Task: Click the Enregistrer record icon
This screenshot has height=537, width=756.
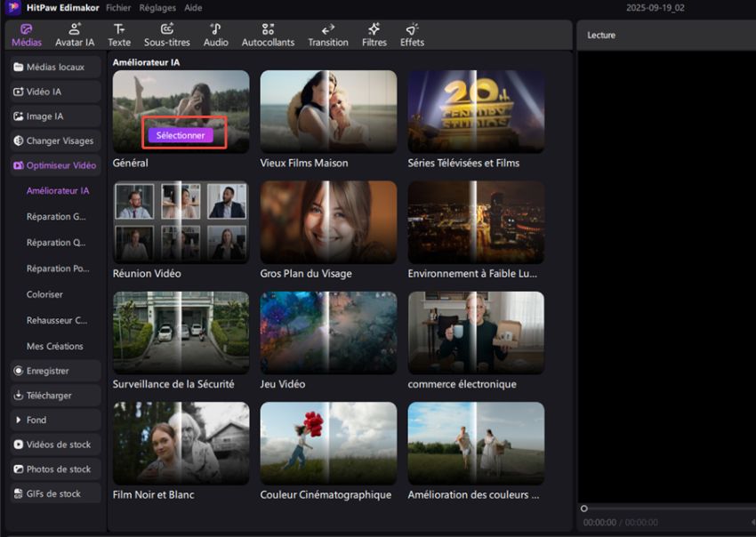Action: click(19, 371)
